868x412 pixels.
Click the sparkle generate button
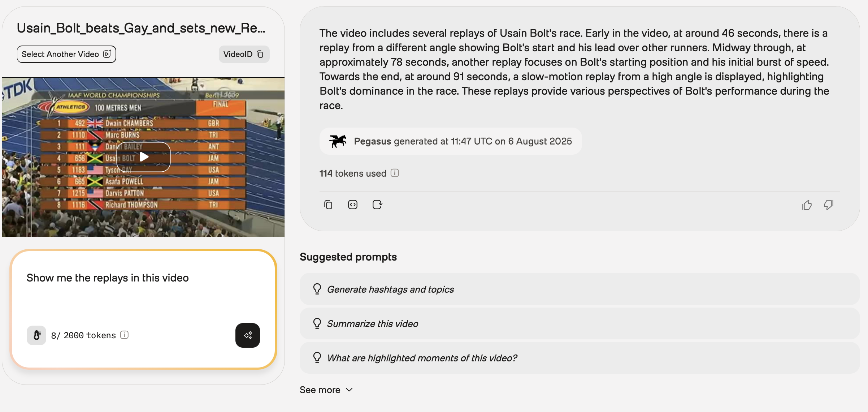coord(248,335)
